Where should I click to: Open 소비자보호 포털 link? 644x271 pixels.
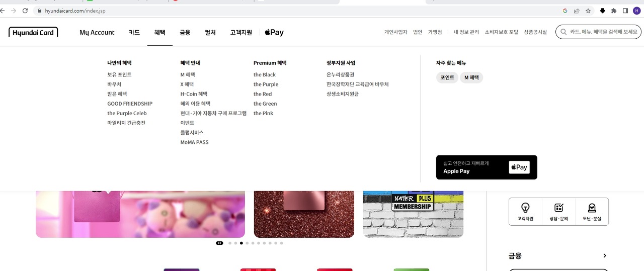[x=501, y=32]
